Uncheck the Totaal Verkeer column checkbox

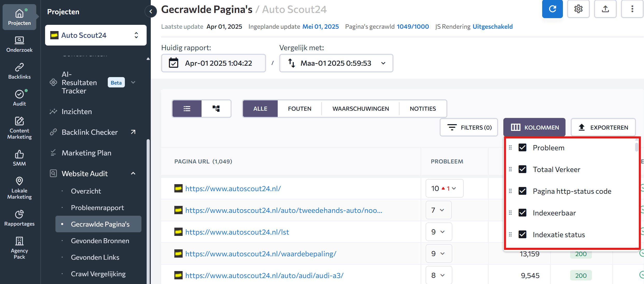523,169
